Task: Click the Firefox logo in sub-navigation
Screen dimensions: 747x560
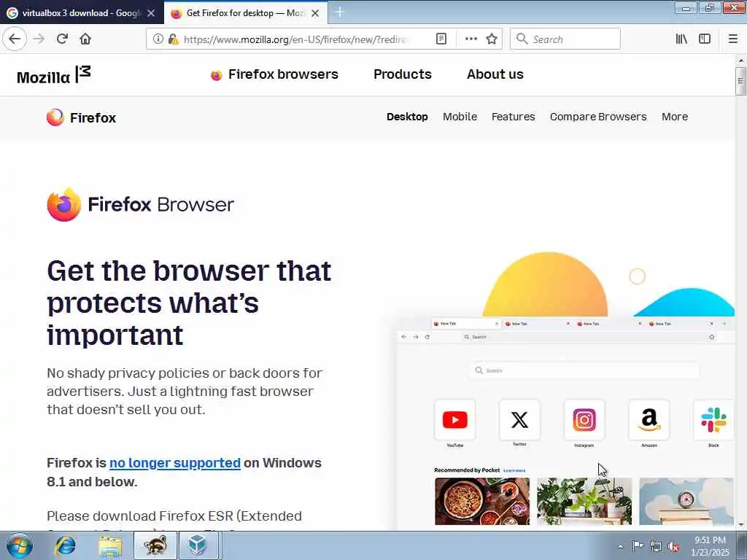Action: [81, 117]
